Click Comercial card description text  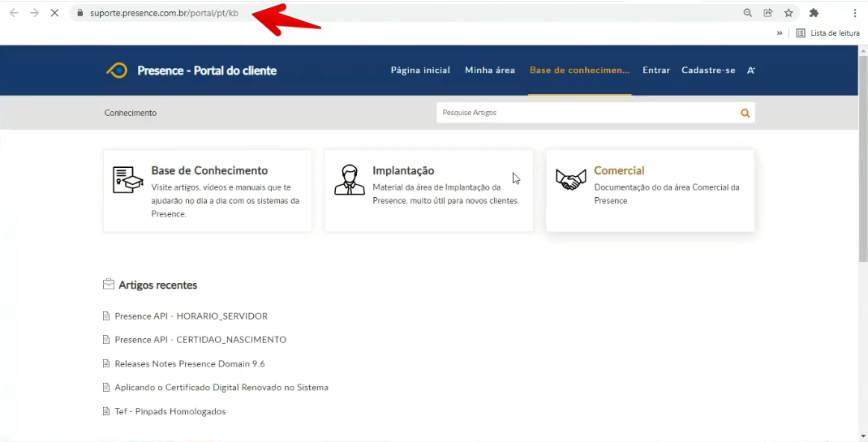(x=667, y=194)
